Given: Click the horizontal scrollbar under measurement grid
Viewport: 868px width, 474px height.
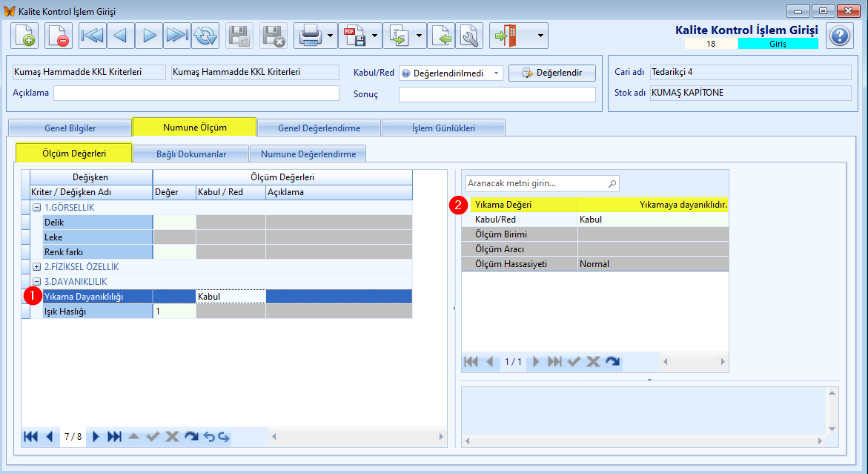Looking at the screenshot, I should (357, 437).
